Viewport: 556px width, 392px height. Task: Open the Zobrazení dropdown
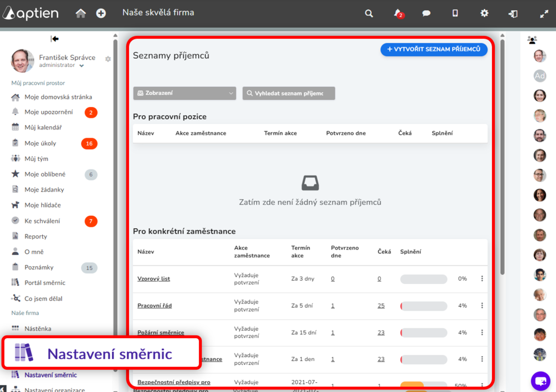[184, 93]
